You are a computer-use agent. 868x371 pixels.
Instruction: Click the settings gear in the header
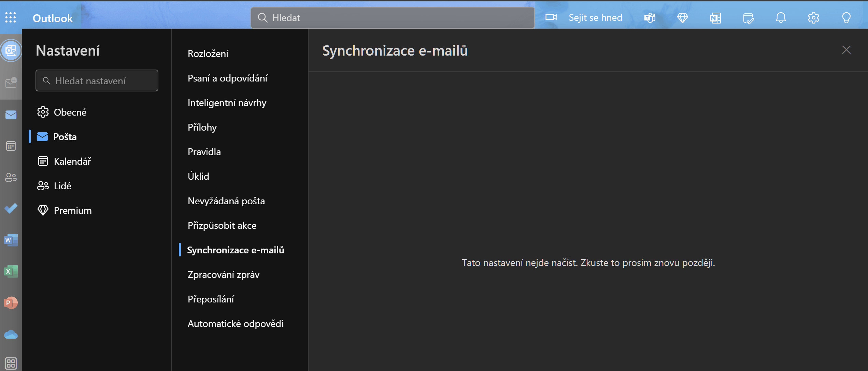tap(813, 18)
